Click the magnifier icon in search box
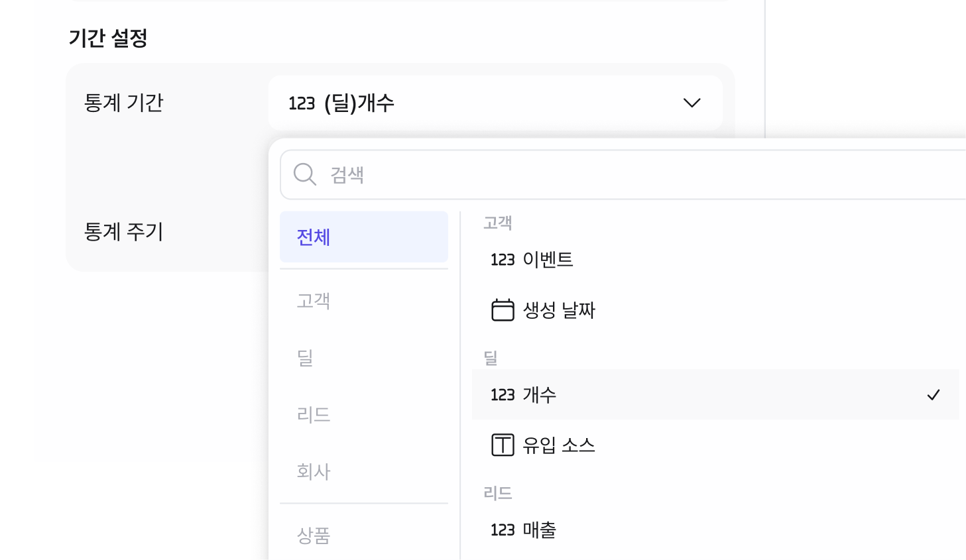The width and height of the screenshot is (966, 560). coord(305,175)
